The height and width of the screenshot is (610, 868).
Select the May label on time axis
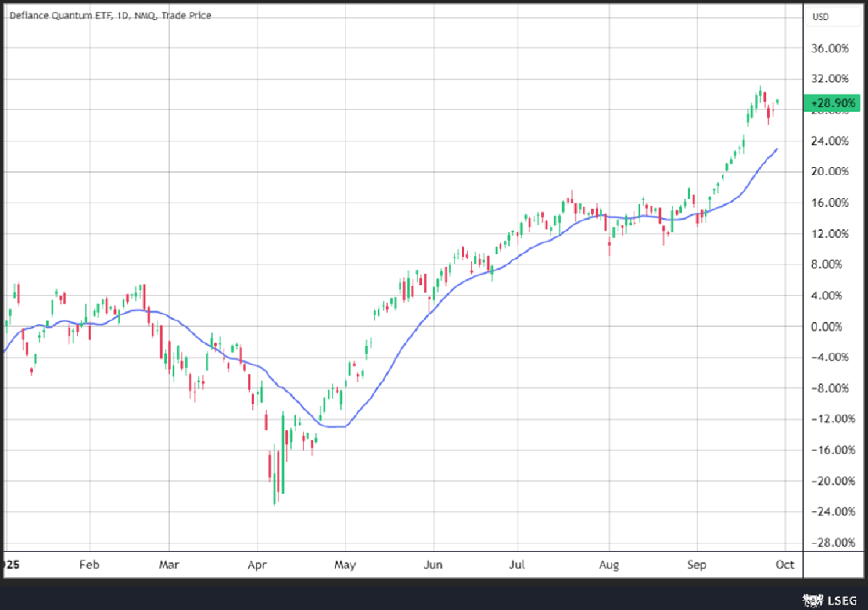point(345,565)
